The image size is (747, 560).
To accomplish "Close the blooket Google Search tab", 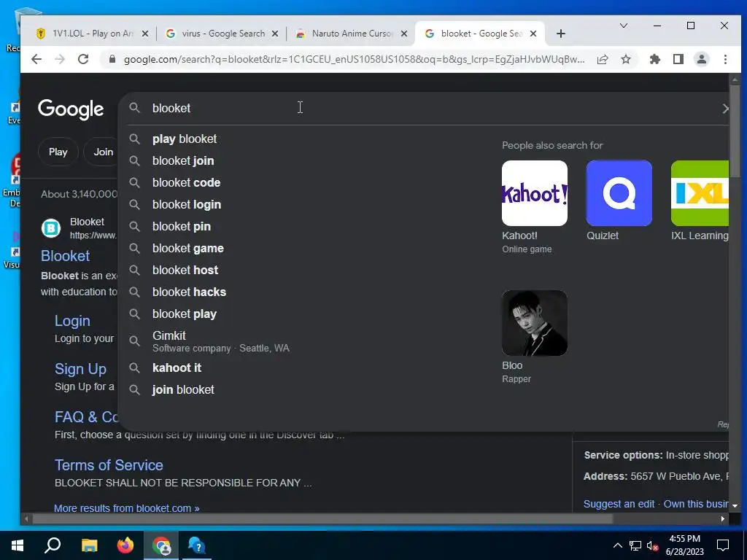I will 533,34.
